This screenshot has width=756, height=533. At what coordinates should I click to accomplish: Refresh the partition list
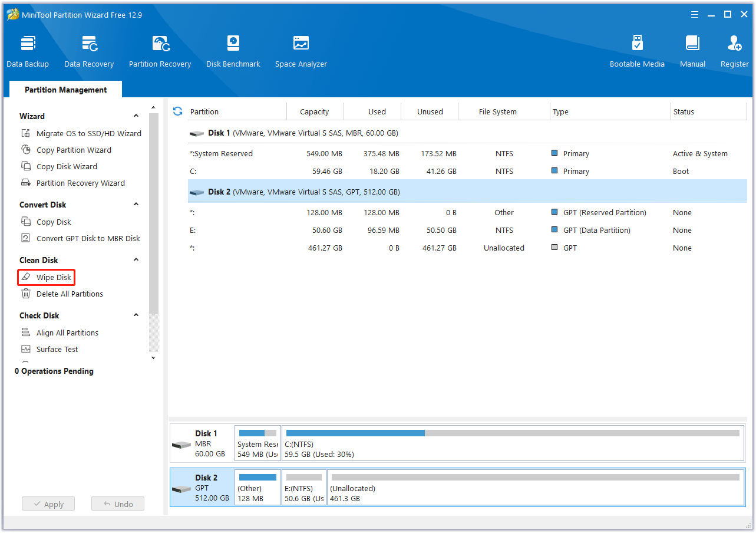177,111
